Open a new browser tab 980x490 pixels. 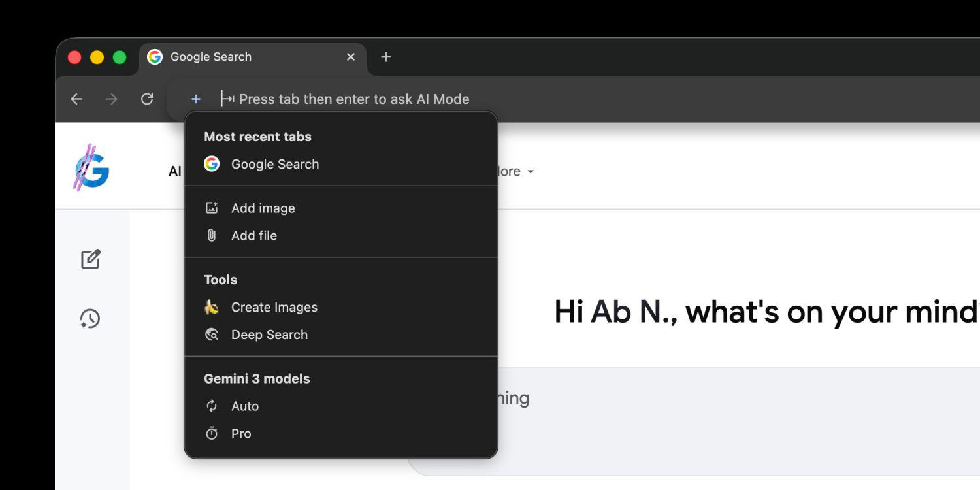coord(385,57)
